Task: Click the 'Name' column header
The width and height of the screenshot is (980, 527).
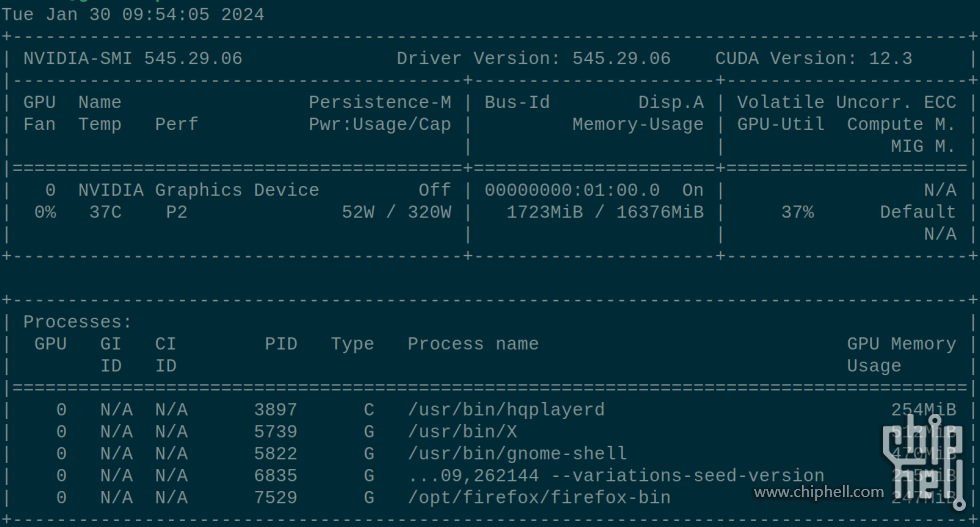Action: click(x=99, y=103)
